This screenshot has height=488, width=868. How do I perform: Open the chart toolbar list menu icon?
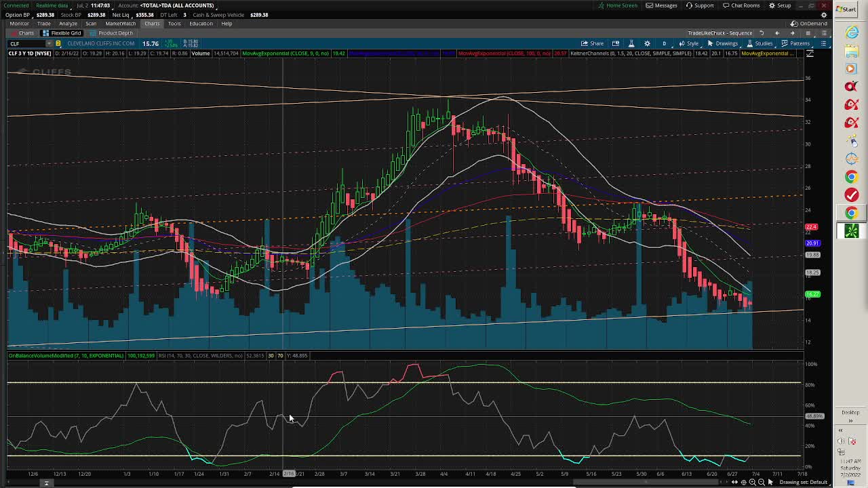[x=823, y=43]
